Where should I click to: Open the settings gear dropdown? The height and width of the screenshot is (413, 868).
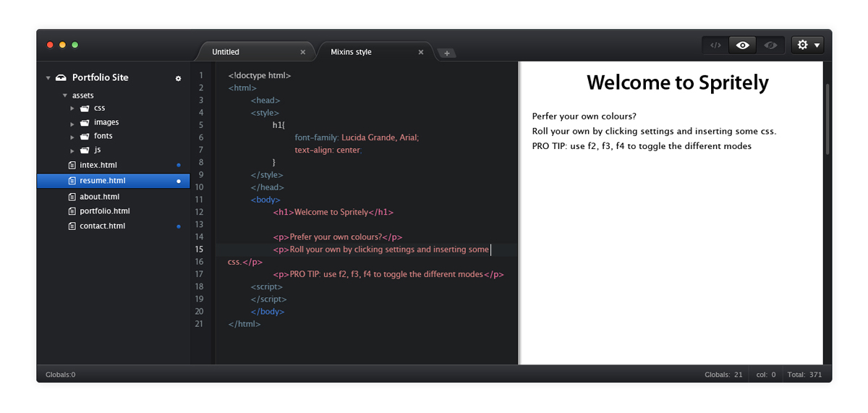click(x=809, y=45)
